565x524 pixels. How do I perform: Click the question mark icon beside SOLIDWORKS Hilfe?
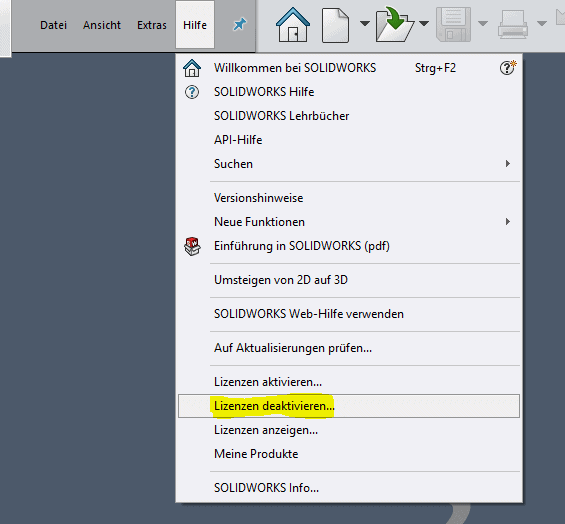point(192,92)
